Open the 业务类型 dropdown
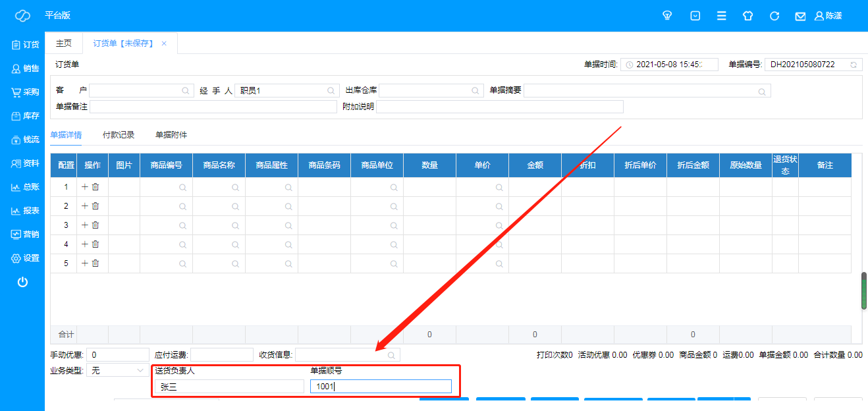This screenshot has width=868, height=411. tap(118, 371)
